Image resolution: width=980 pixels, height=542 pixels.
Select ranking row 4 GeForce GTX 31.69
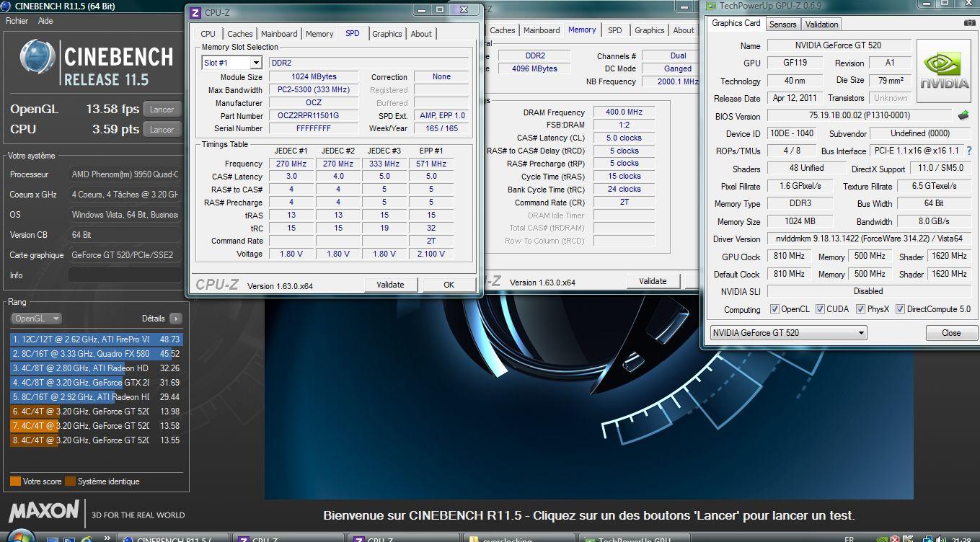tap(97, 382)
